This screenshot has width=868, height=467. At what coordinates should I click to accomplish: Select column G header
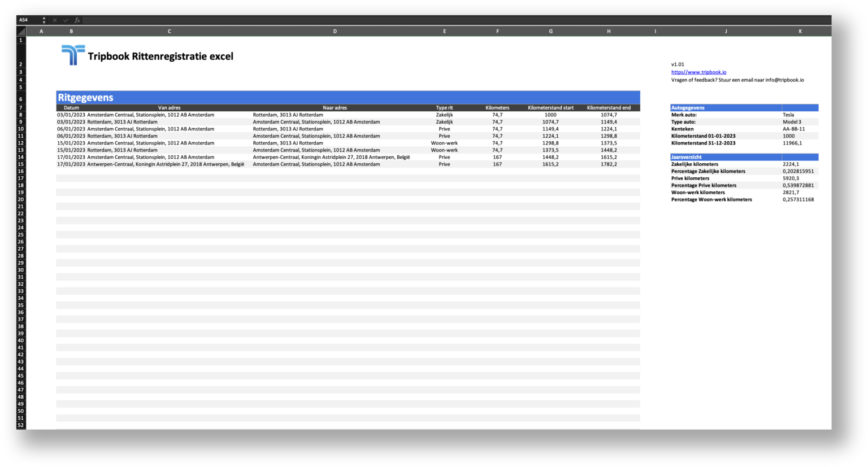(x=550, y=32)
